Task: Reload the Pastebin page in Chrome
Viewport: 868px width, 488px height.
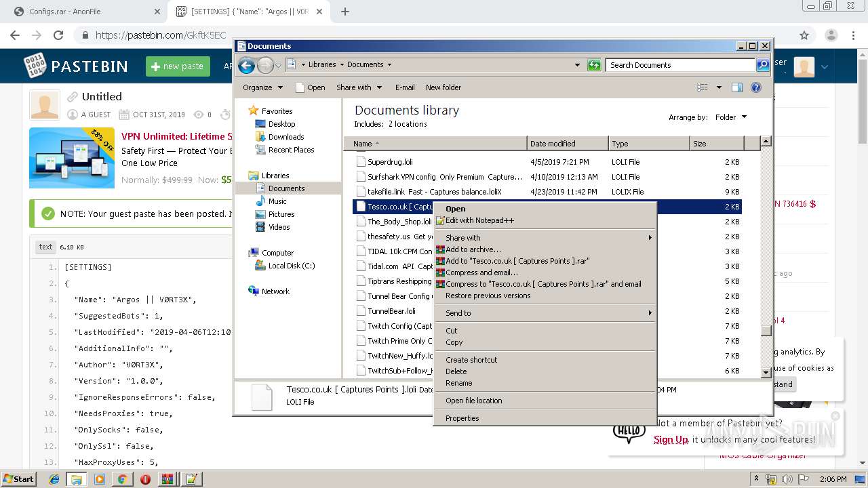Action: click(x=58, y=35)
